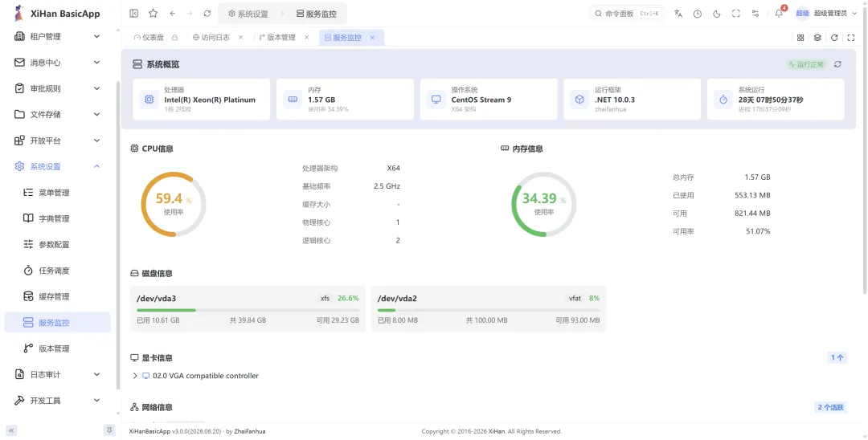The image size is (868, 440).
Task: Go forward with the right arrow icon
Action: pyautogui.click(x=190, y=14)
